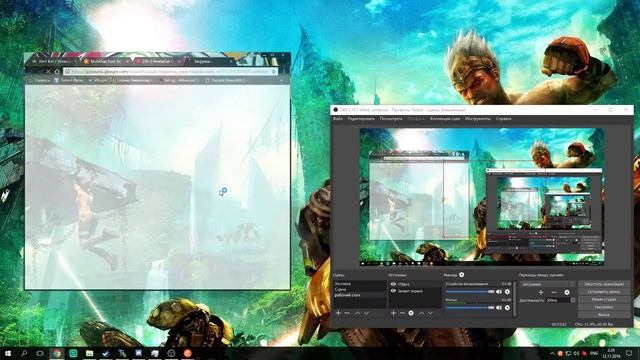Image resolution: width=640 pixels, height=360 pixels.
Task: Open the transition type dropdown Затухание
Action: click(x=547, y=284)
